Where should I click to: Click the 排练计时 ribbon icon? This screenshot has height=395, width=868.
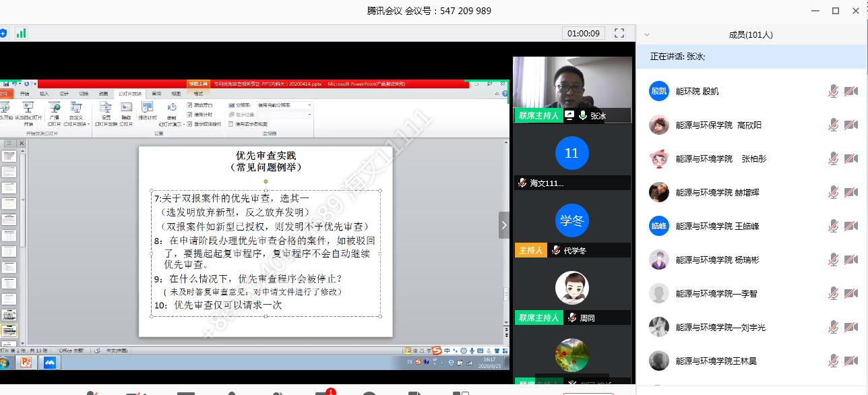tap(148, 110)
